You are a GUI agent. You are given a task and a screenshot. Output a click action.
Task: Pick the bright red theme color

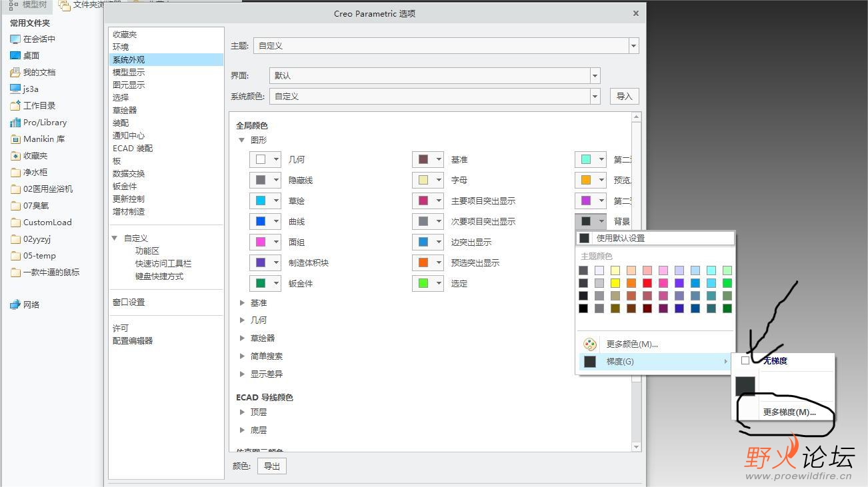pos(647,283)
